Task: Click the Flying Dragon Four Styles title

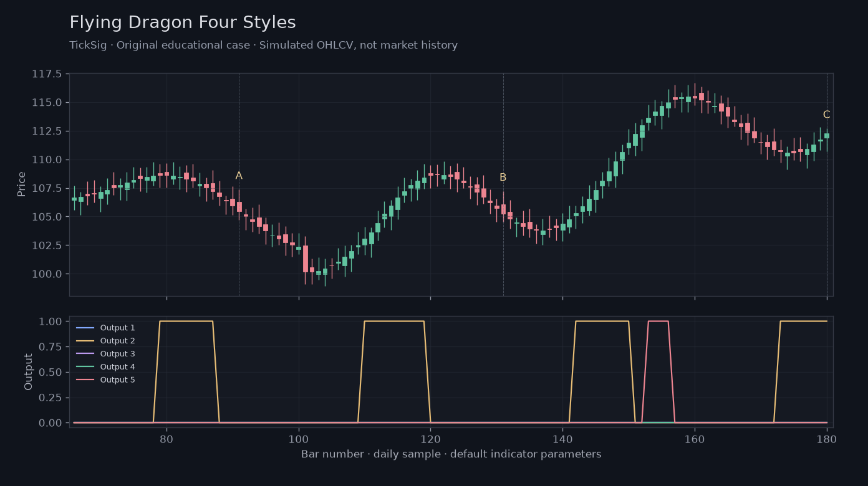Action: 183,23
